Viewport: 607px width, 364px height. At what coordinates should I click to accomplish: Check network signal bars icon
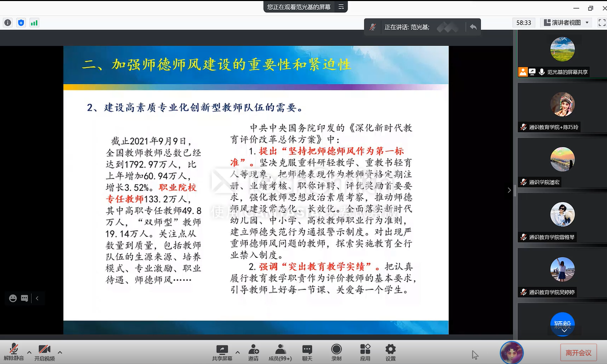pyautogui.click(x=34, y=22)
